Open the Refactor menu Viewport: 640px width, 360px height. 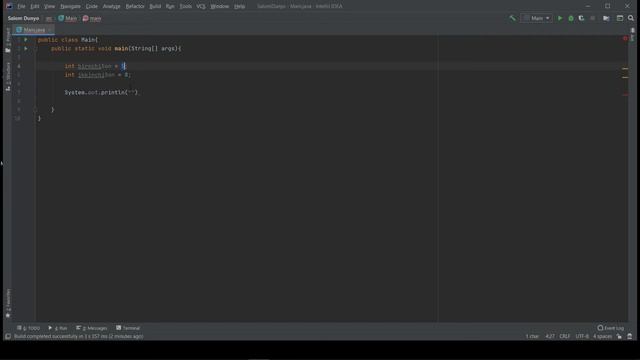[x=135, y=7]
